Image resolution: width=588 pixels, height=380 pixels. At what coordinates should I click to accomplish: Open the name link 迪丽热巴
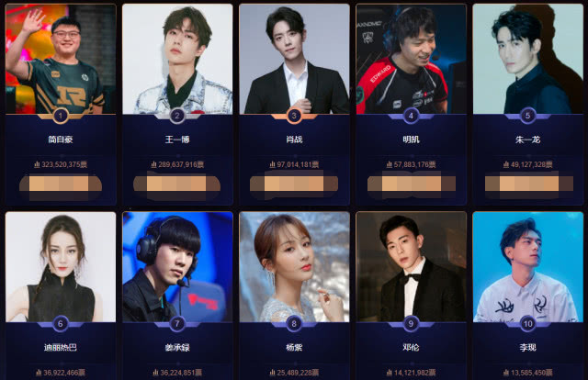point(61,347)
